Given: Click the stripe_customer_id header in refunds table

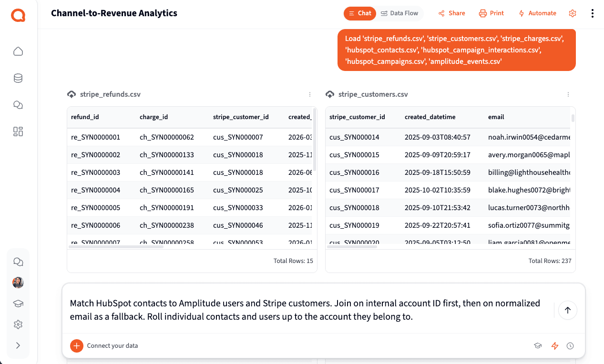Looking at the screenshot, I should [x=241, y=117].
